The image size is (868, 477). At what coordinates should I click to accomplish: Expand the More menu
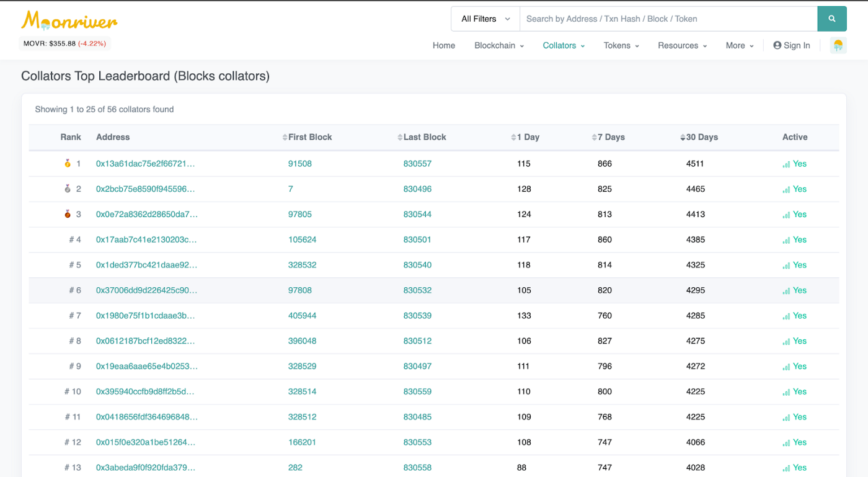[740, 45]
